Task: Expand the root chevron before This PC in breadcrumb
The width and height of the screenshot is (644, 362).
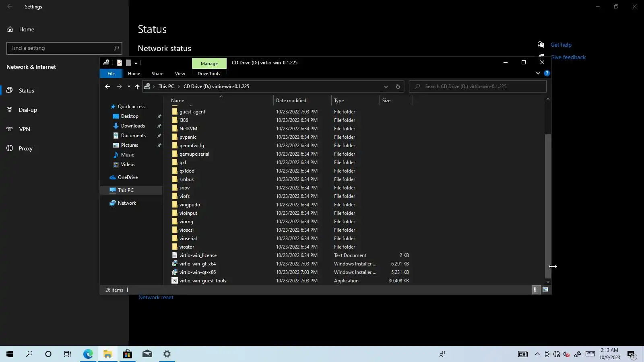Action: (154, 86)
